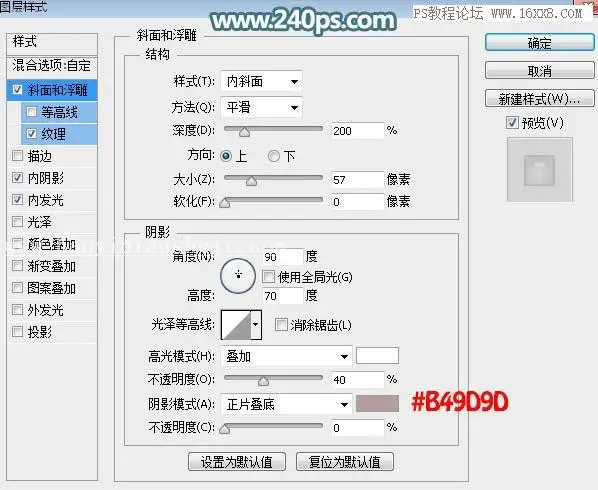Open the 阴影模式 正片叠底 dropdown

coord(286,404)
